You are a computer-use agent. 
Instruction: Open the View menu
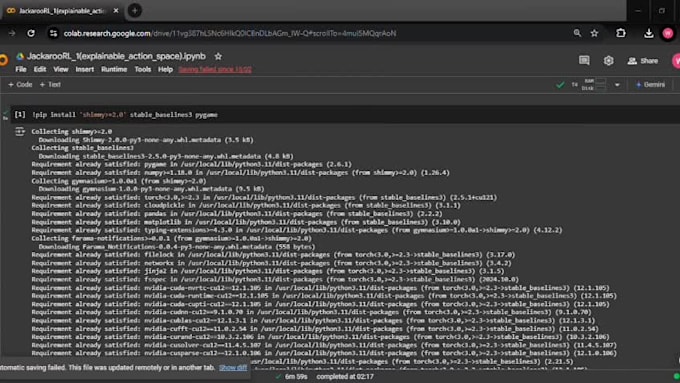(61, 69)
